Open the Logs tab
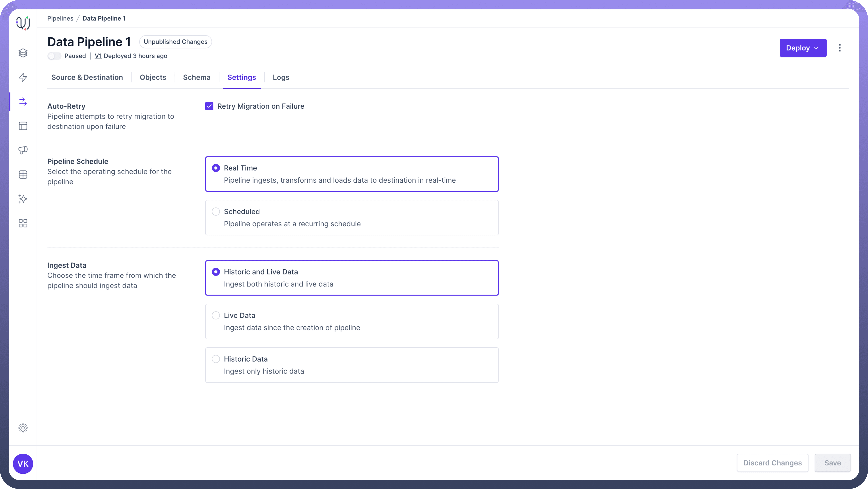868x489 pixels. pos(281,77)
